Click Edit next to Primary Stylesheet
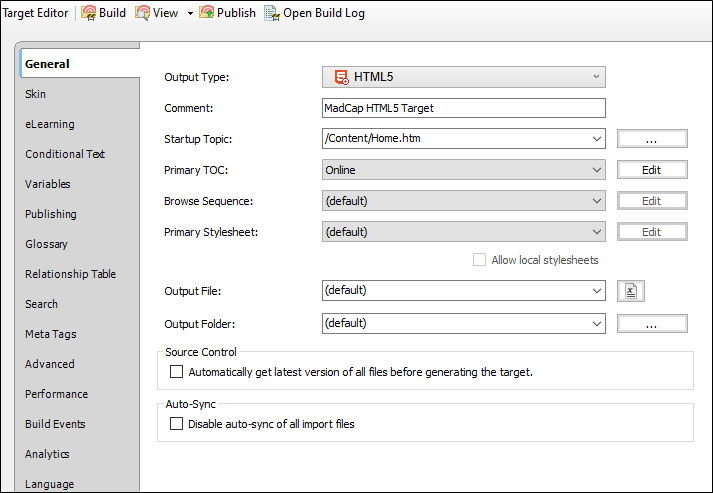The width and height of the screenshot is (713, 493). (652, 231)
